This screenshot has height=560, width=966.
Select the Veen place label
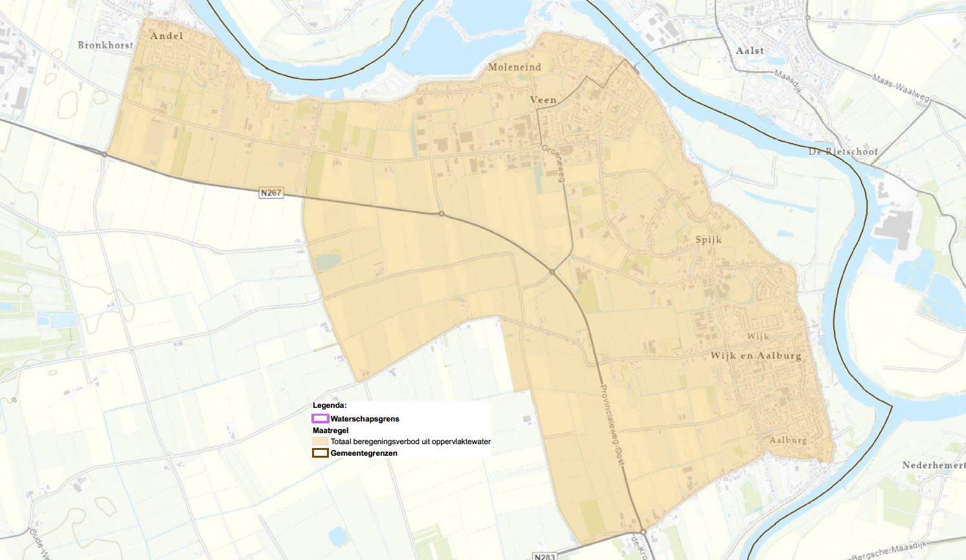(x=543, y=100)
